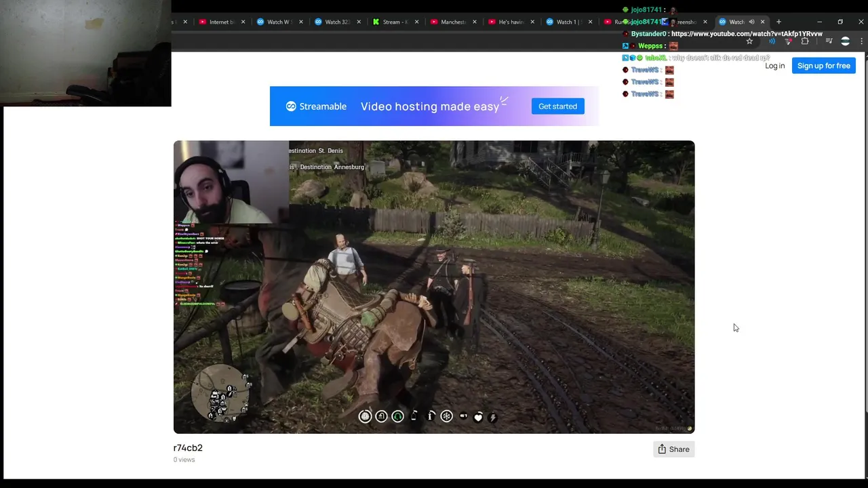The width and height of the screenshot is (868, 488).
Task: Open the Chrome three-dot menu
Action: (861, 41)
